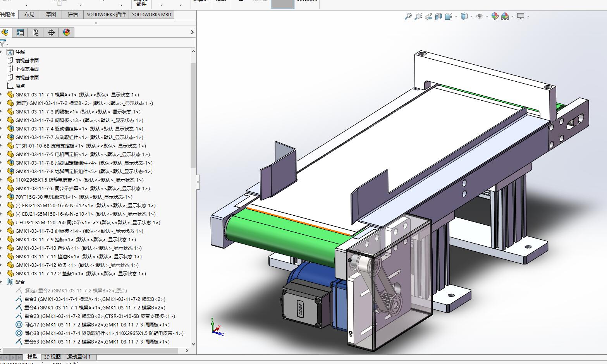This screenshot has height=364, width=607.
Task: Open the ConfigurationManager tab
Action: pyautogui.click(x=36, y=33)
